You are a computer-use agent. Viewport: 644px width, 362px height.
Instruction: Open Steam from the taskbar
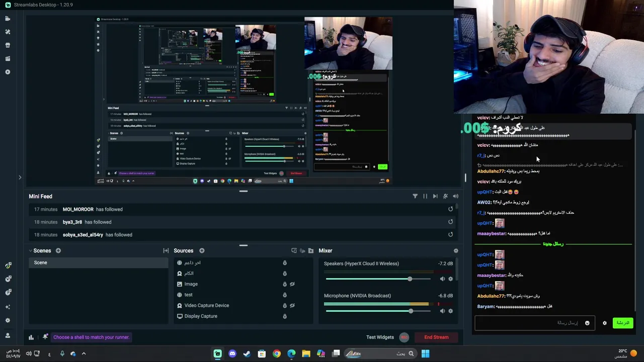(x=247, y=353)
